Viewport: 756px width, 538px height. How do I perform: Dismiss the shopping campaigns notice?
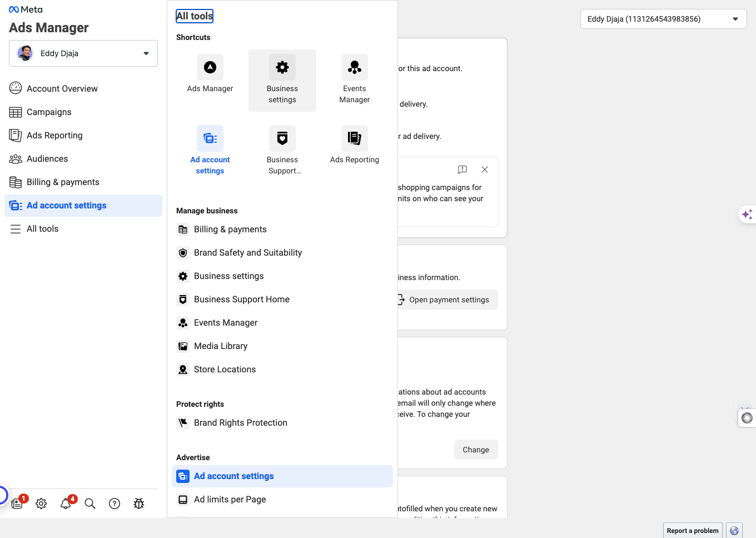click(x=485, y=170)
